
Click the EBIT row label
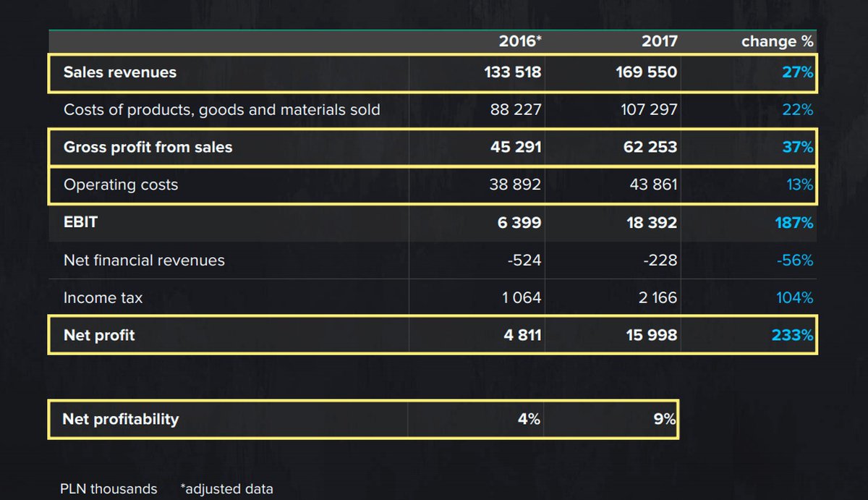tap(80, 222)
